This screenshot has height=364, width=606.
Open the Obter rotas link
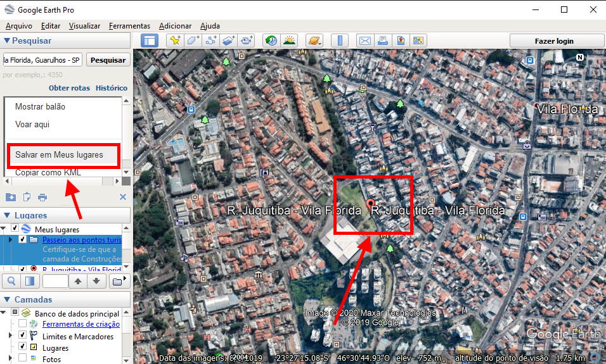tap(69, 88)
